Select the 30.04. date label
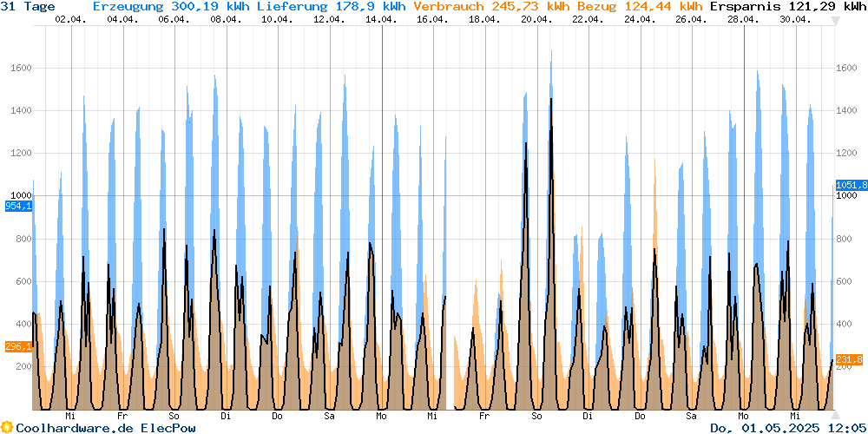Screen dimensions: 868x434 coord(795,19)
